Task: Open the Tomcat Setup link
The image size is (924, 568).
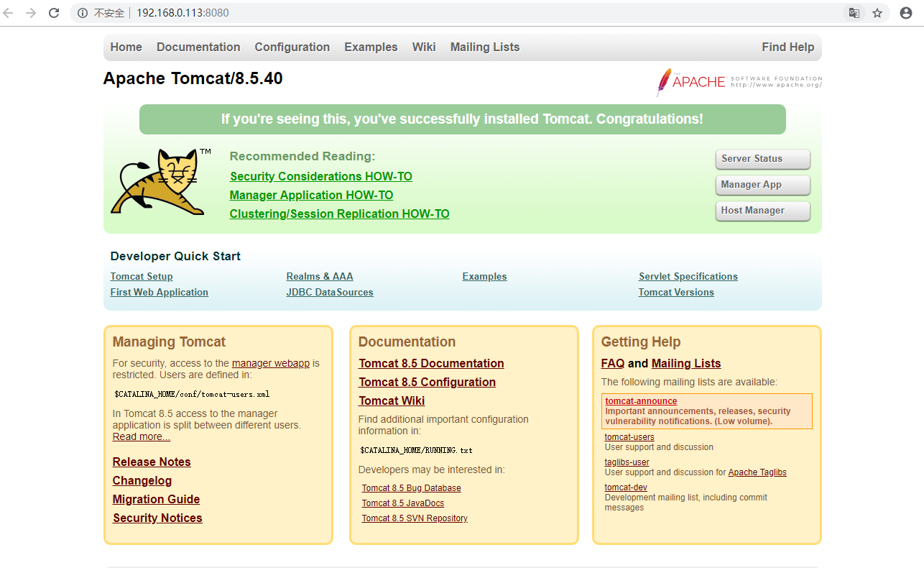Action: [x=142, y=277]
